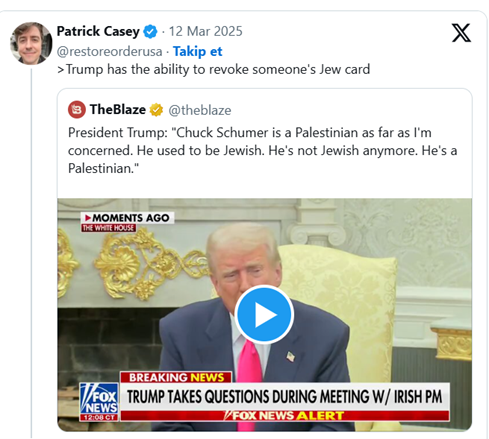Click the tweet text about revoking Jew card
The image size is (489, 439).
[214, 69]
